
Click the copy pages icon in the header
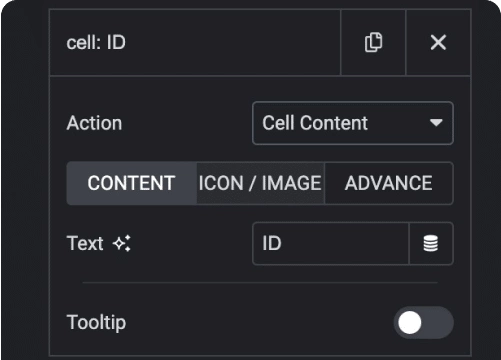point(373,42)
